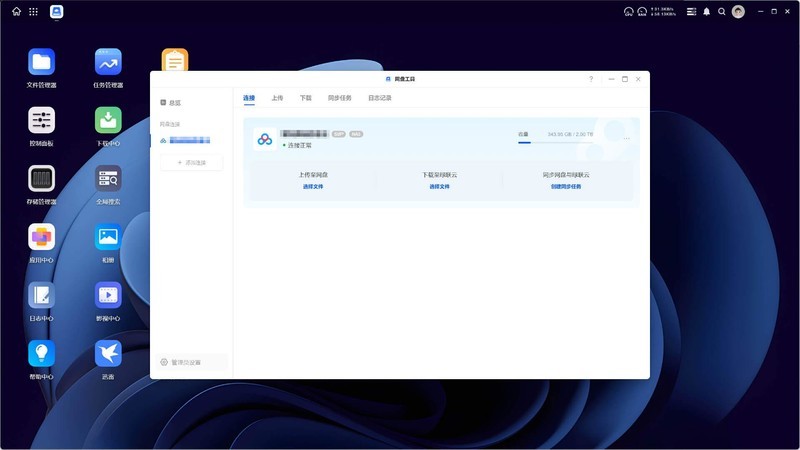Switch to the 连接 tab
Viewport: 800px width, 450px height.
pos(249,98)
